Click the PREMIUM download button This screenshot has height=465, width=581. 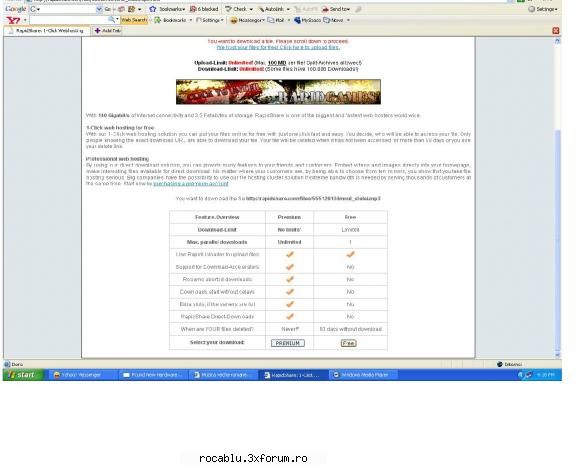[x=288, y=343]
